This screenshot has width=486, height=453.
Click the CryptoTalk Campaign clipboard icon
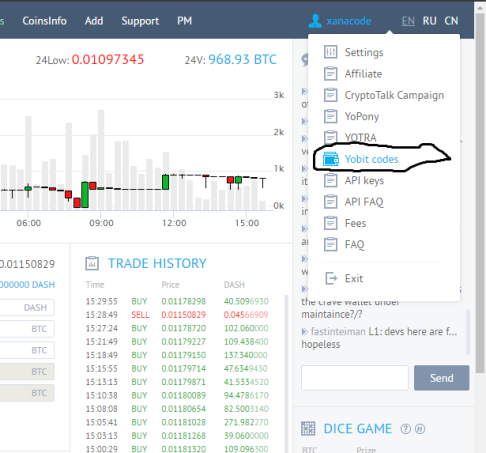click(x=330, y=95)
